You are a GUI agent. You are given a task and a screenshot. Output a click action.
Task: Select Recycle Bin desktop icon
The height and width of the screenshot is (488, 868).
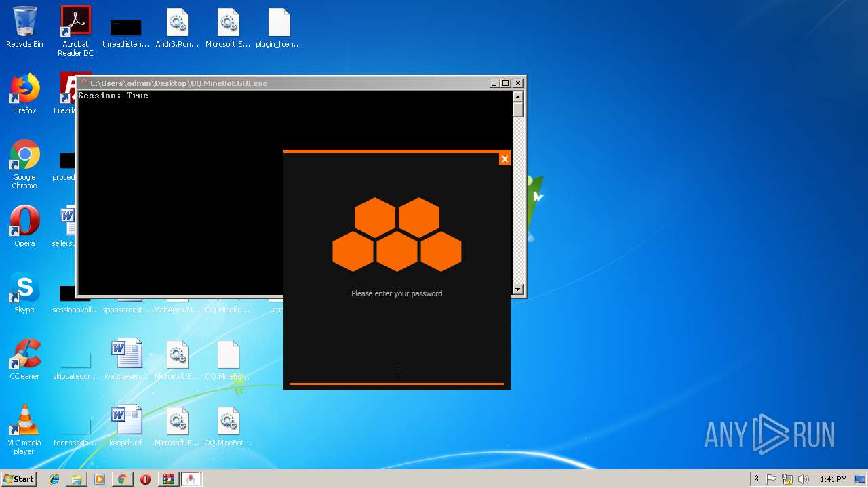[x=24, y=28]
